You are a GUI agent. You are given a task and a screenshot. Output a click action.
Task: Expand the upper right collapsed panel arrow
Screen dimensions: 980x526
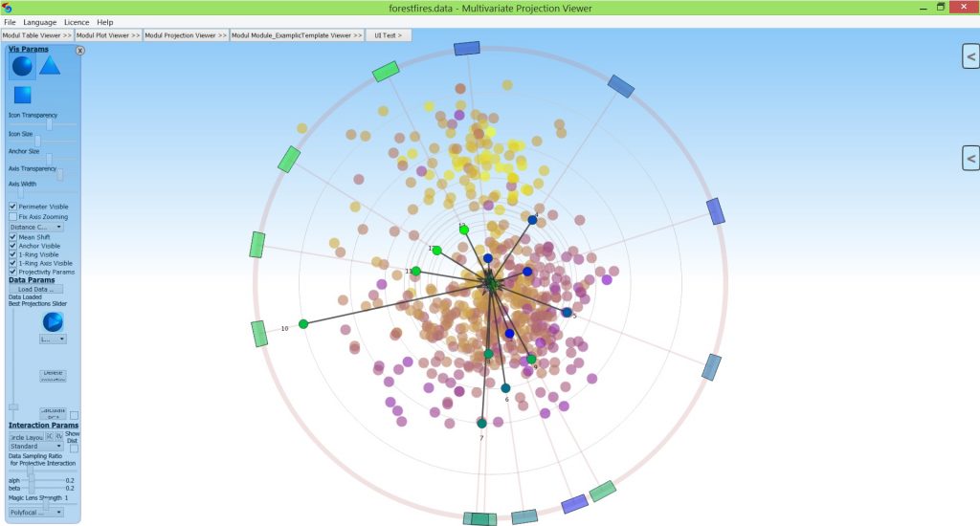(x=970, y=57)
